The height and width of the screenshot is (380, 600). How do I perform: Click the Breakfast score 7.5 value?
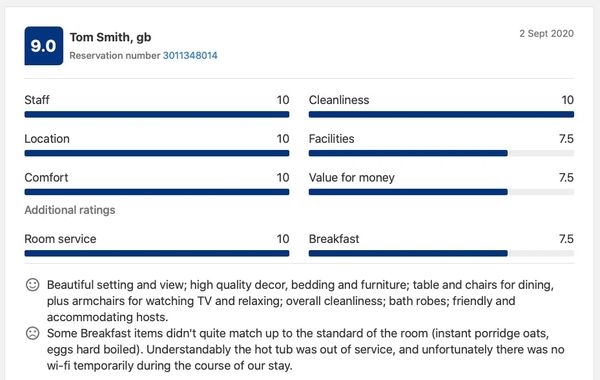566,239
